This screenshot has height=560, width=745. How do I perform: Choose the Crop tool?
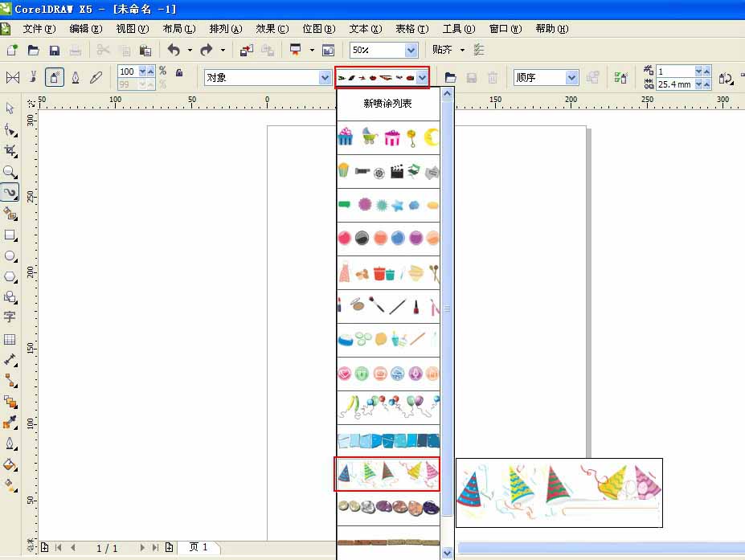click(10, 151)
